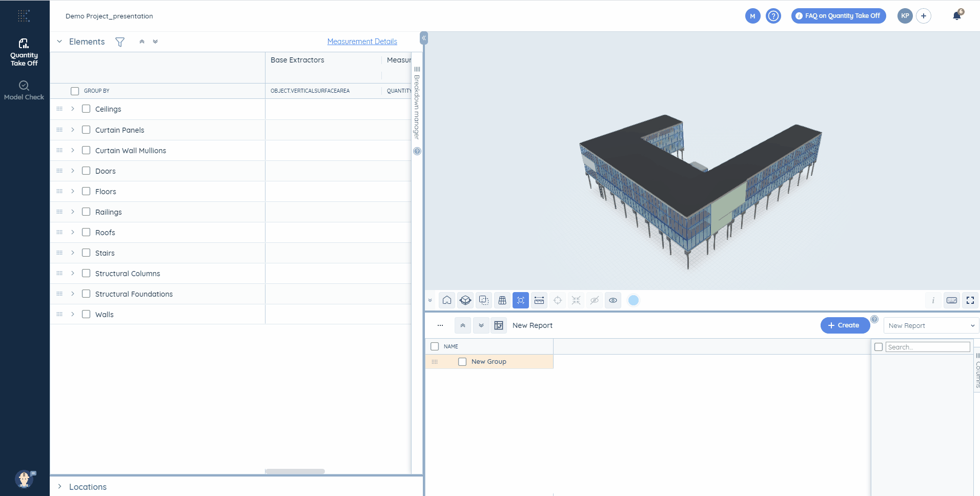Pick the light blue color swatch
This screenshot has width=980, height=496.
point(634,300)
